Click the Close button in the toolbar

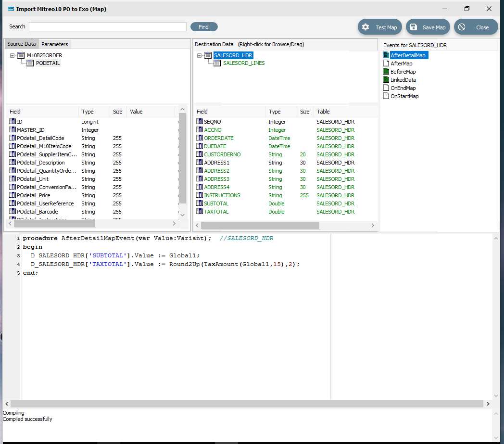coord(476,27)
